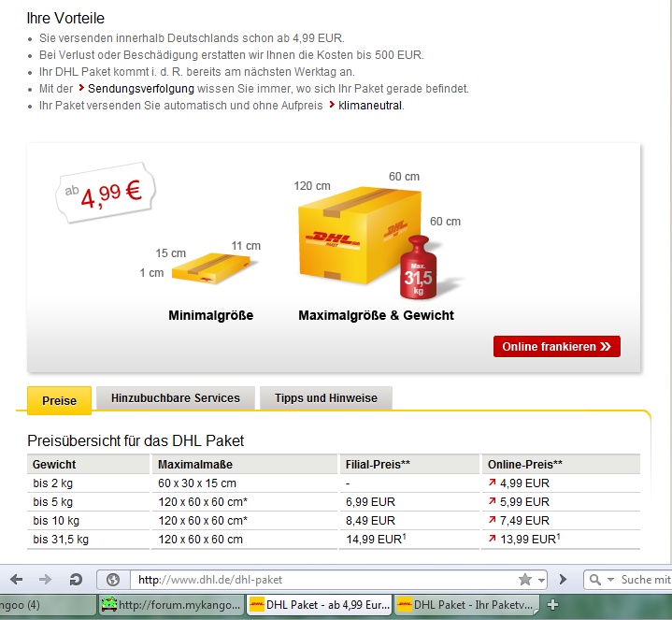Click the red arrow icon before 7,49 EUR
Viewport: 672px width, 620px height.
(492, 520)
